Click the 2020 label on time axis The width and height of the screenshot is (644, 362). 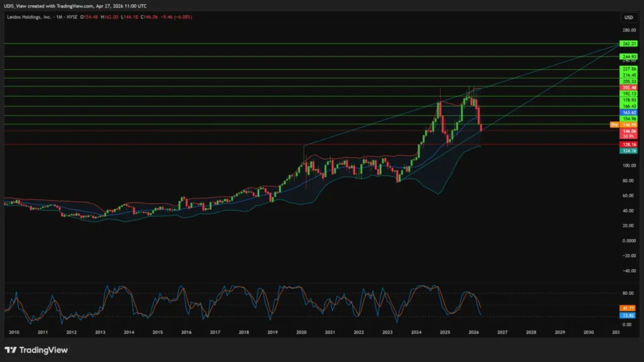301,332
